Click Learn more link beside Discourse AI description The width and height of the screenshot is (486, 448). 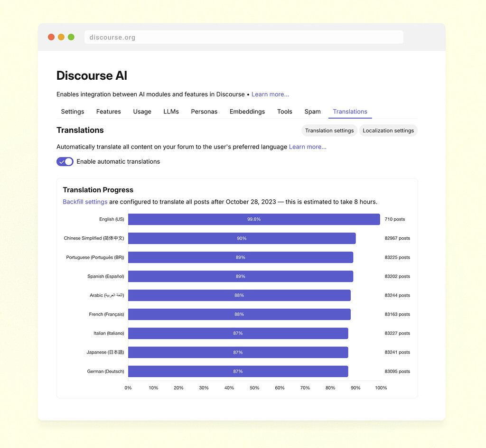click(x=270, y=94)
